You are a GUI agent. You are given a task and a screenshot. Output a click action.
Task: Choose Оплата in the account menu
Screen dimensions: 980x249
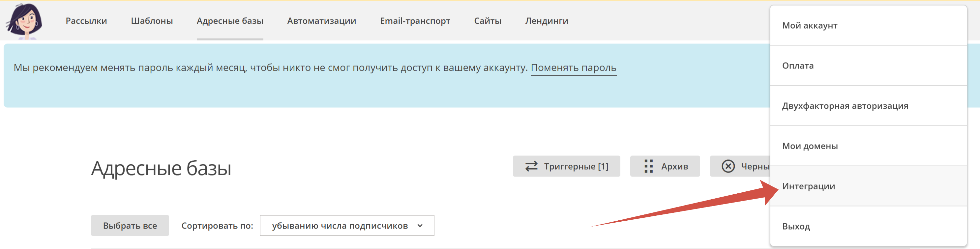[x=798, y=66]
